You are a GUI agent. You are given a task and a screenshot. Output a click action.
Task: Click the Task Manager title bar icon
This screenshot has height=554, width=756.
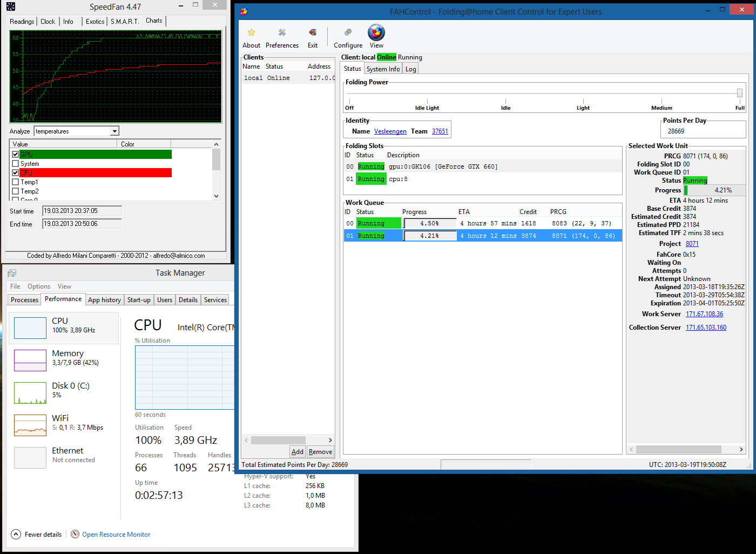[12, 273]
